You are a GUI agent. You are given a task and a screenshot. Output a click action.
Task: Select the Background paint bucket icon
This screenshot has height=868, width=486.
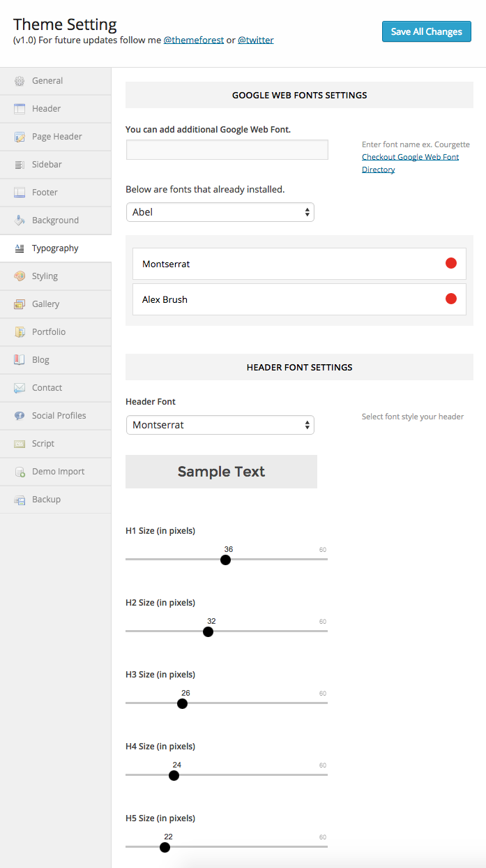coord(20,220)
